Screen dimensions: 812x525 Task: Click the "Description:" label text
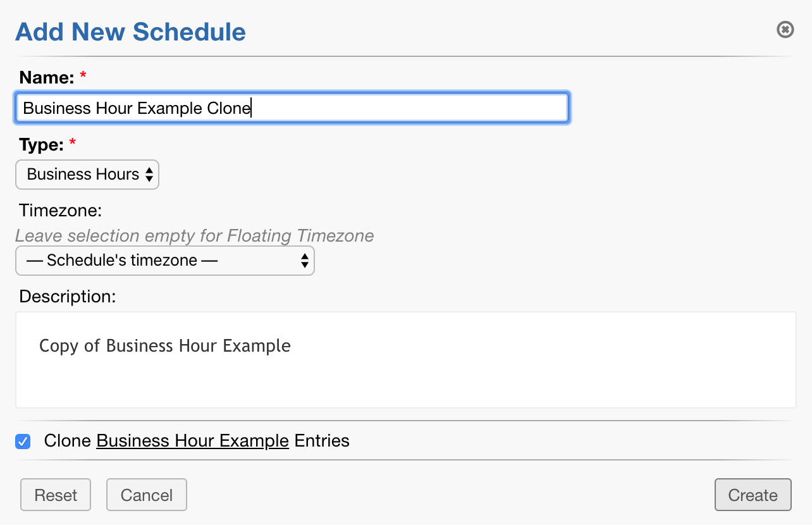[x=68, y=297]
